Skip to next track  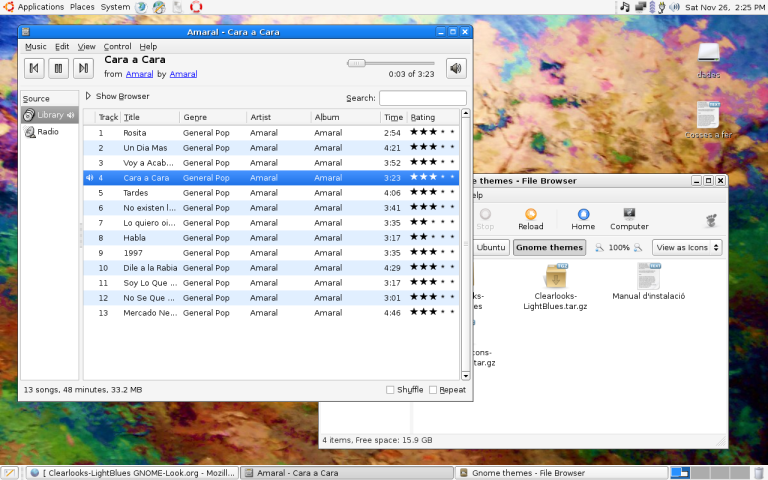[83, 68]
